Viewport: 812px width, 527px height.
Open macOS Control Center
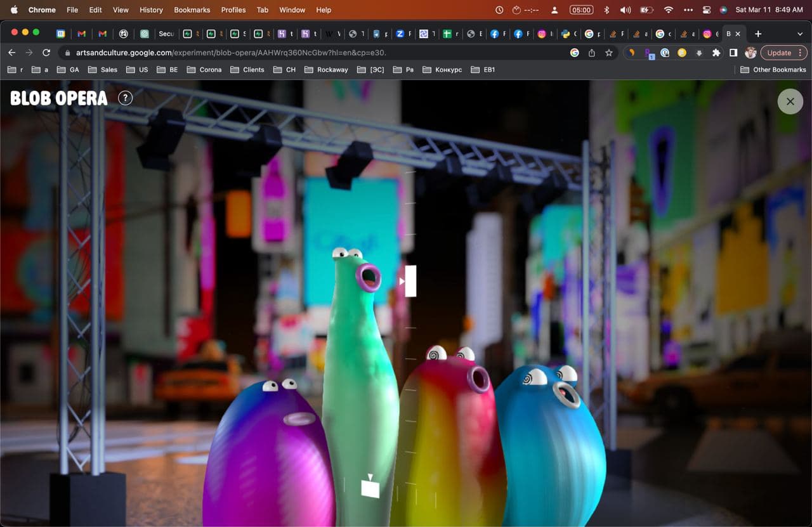coord(707,10)
